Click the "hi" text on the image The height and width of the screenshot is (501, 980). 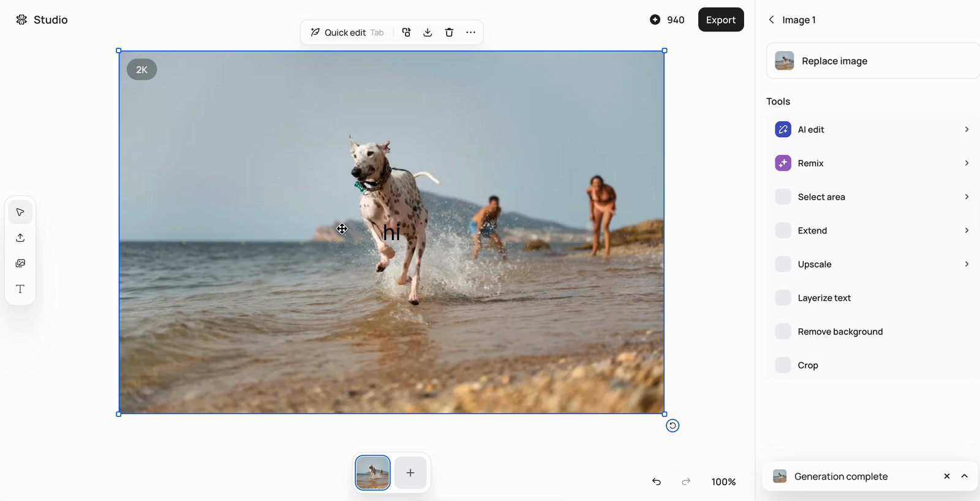(391, 232)
